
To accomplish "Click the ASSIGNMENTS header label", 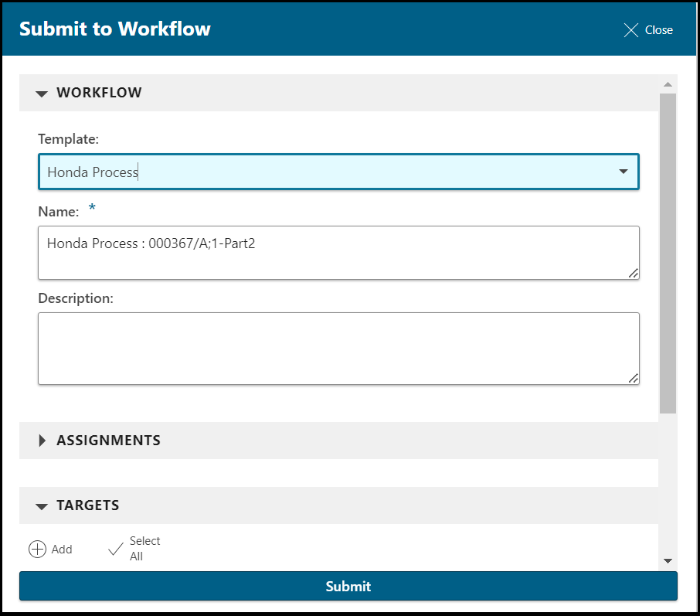I will pos(108,441).
